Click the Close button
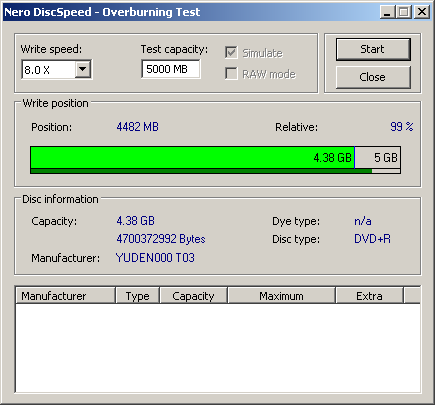This screenshot has height=405, width=435. coord(373,77)
